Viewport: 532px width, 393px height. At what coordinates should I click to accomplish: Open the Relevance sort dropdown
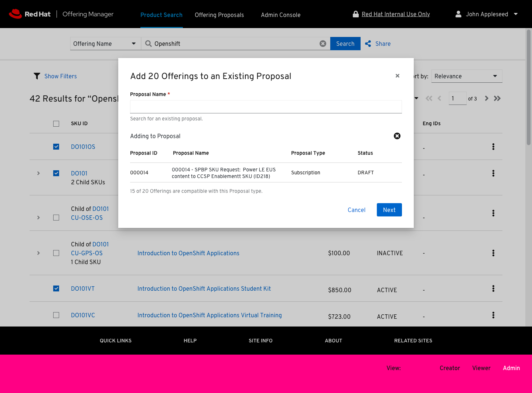tap(467, 76)
